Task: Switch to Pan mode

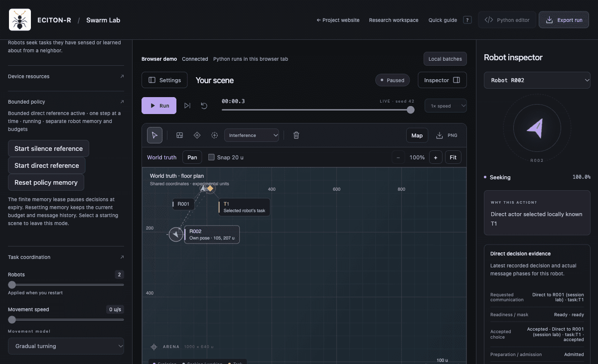Action: [192, 157]
